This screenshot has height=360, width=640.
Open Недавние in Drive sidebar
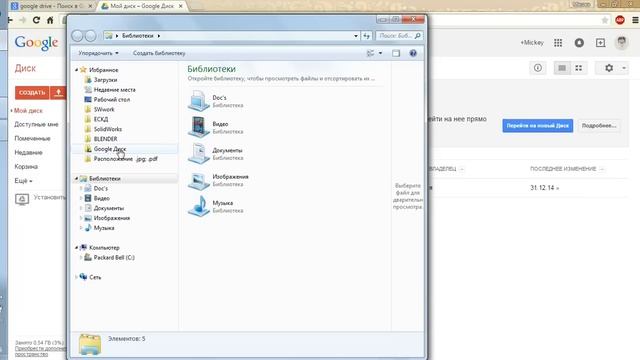[x=28, y=152]
